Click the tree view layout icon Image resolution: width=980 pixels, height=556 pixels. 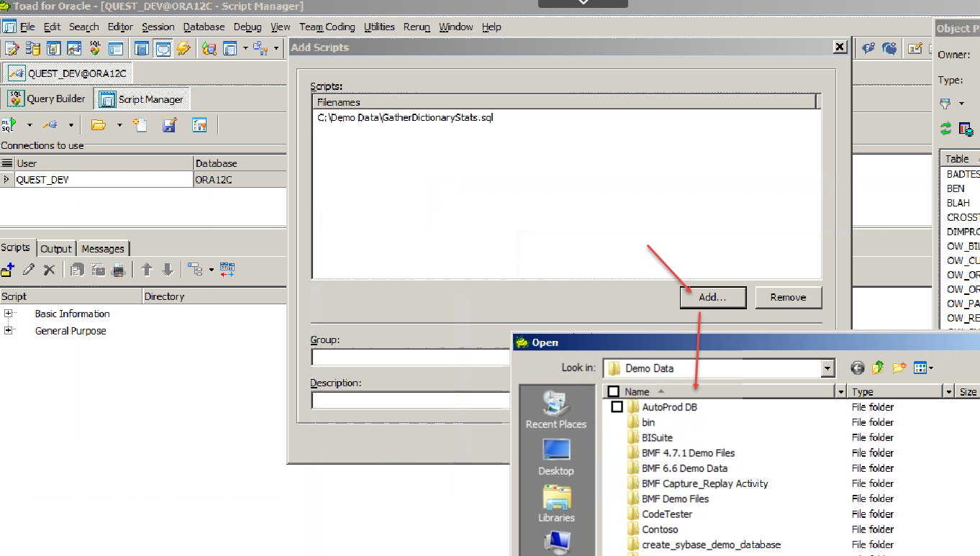click(194, 270)
